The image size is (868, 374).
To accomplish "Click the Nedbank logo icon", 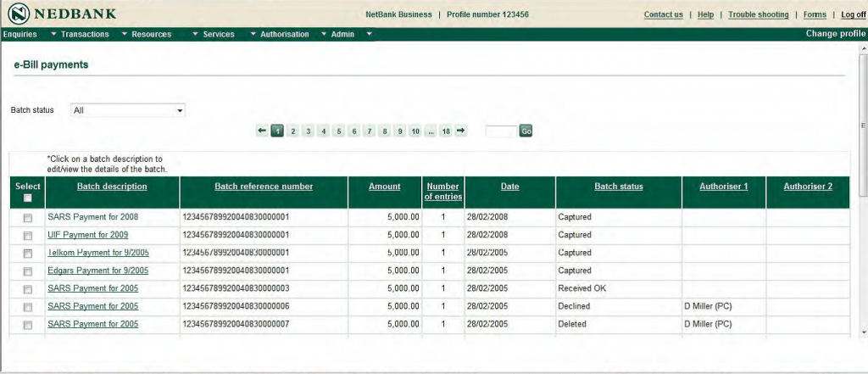I will point(17,14).
